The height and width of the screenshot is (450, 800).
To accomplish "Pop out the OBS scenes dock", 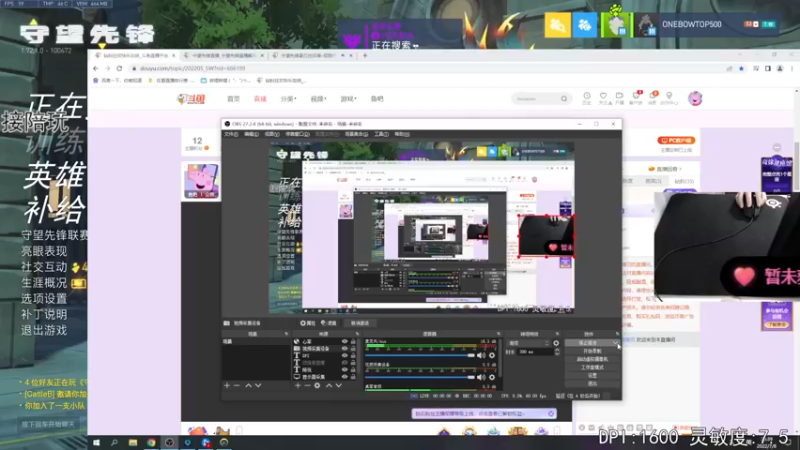I will point(286,334).
